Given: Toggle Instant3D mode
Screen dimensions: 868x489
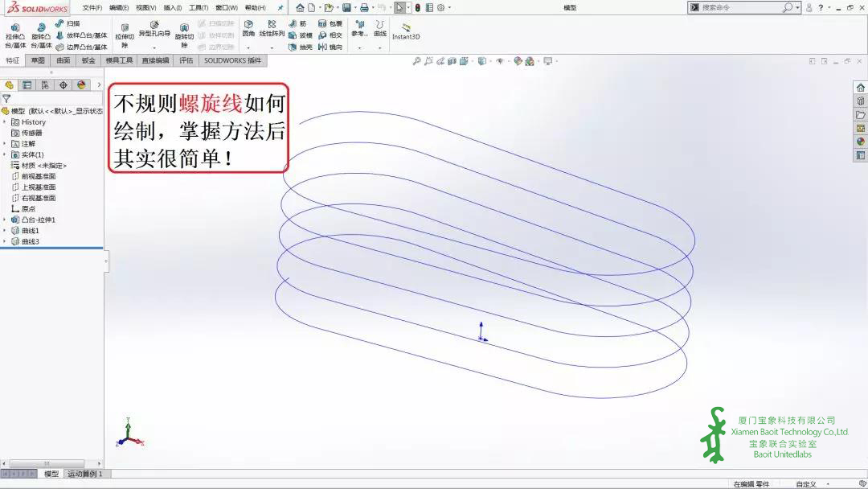Looking at the screenshot, I should (406, 31).
